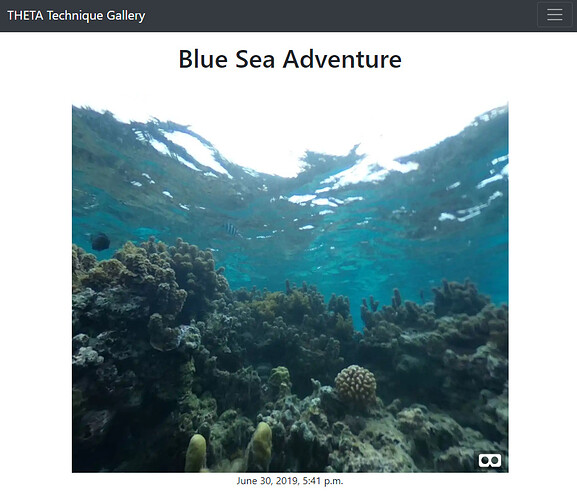Click the word Adventure in the title
Screen dimensions: 577x500
[x=342, y=59]
